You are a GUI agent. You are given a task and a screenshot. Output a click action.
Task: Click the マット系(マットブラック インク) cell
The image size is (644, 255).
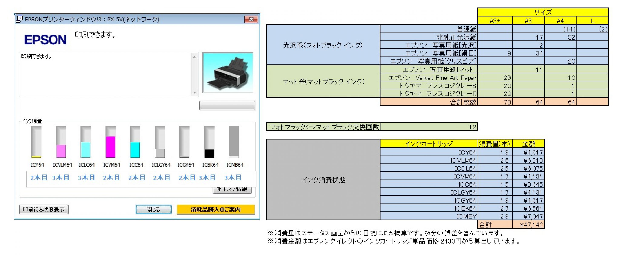[323, 81]
